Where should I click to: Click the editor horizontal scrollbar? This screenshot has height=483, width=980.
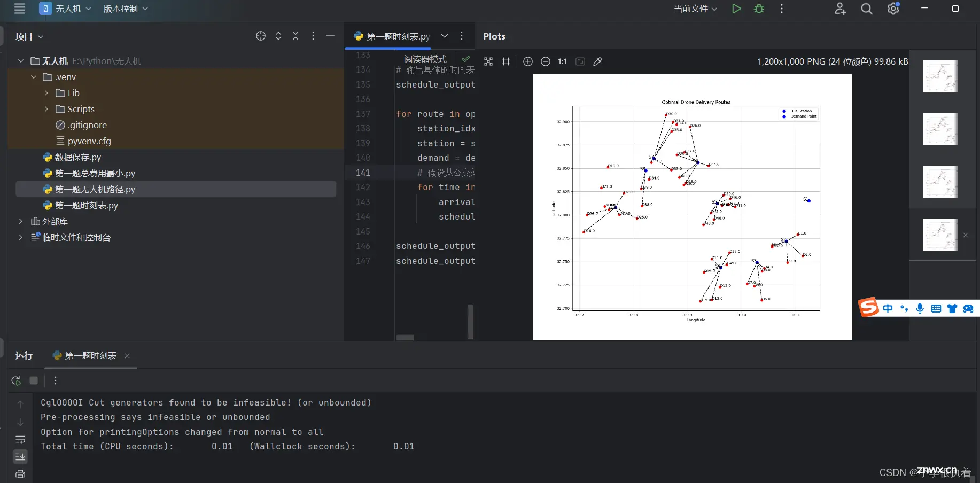pos(405,337)
